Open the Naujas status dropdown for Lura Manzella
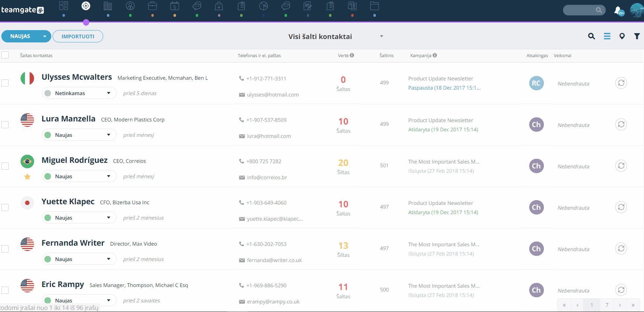Viewport: 644px width, 312px height. point(79,135)
